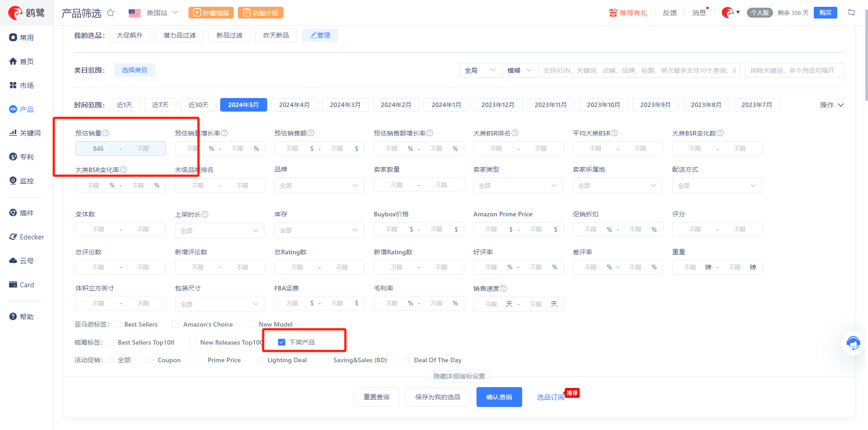
Task: Favorite page with star icon beside 产品筛选
Action: click(x=110, y=13)
